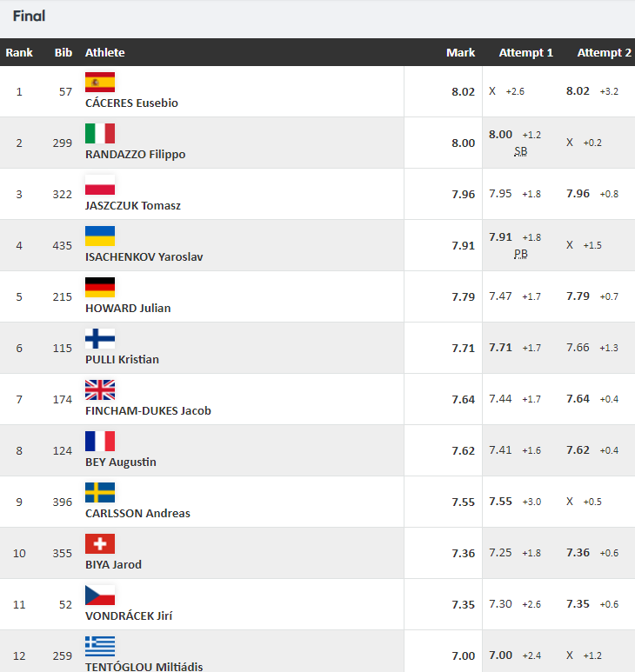Viewport: 635px width, 672px height.
Task: Select FINCHAM-DUKES Jacob name
Action: coord(149,410)
